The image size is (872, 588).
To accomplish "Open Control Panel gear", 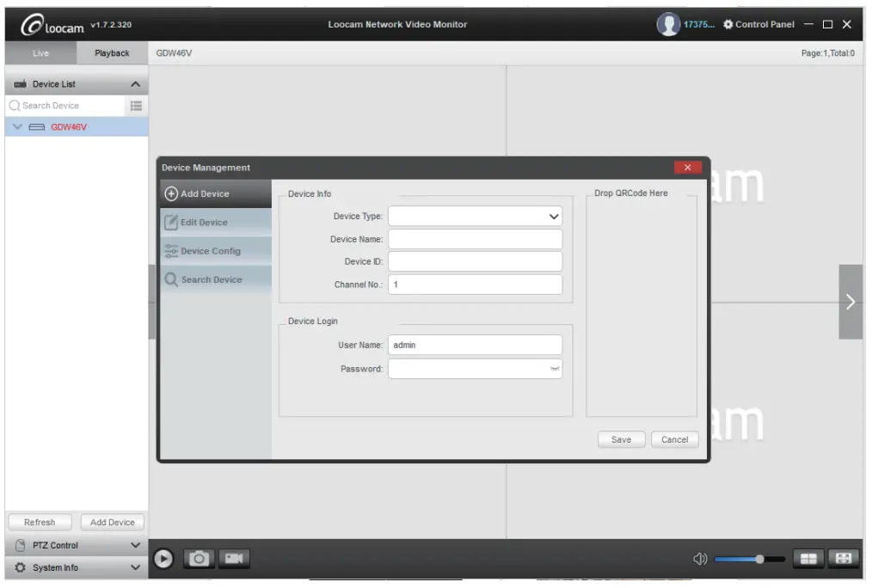I will (728, 24).
